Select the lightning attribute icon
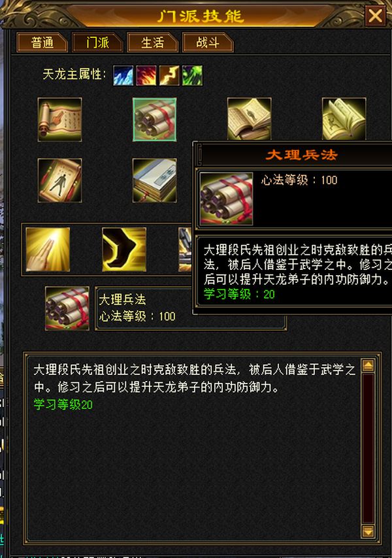Viewport: 392px width, 558px height. 169,75
